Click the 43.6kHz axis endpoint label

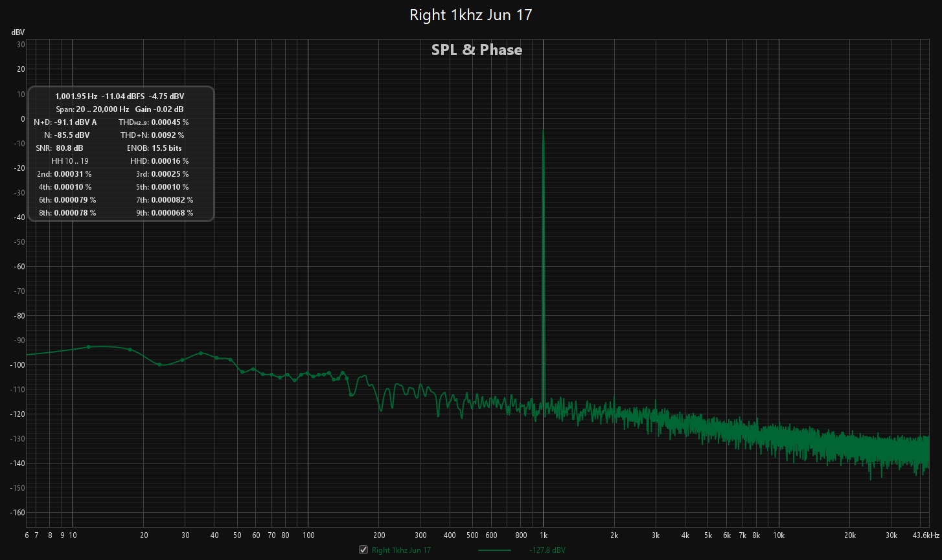point(927,535)
